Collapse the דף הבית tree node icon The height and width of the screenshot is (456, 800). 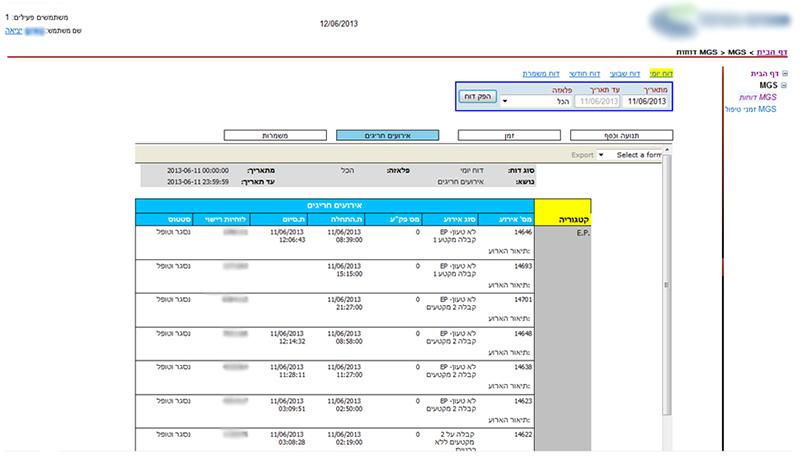click(785, 74)
